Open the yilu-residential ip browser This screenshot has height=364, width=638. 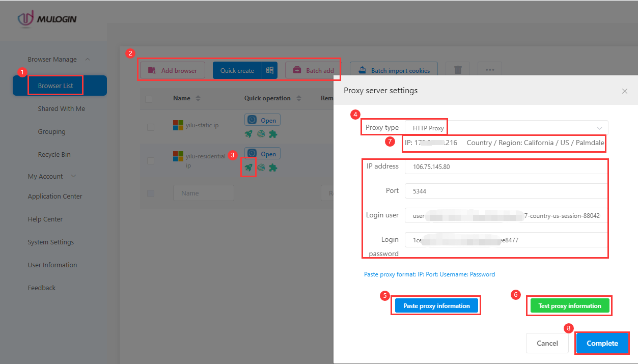coord(262,154)
